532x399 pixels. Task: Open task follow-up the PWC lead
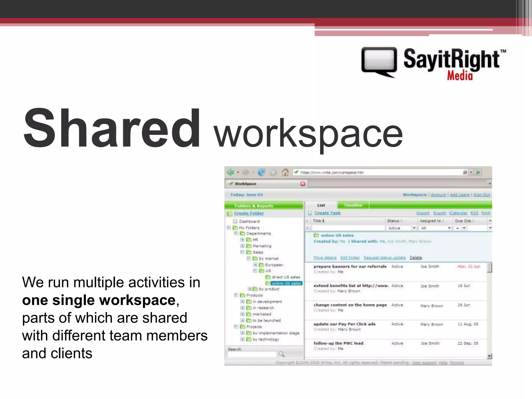(338, 343)
